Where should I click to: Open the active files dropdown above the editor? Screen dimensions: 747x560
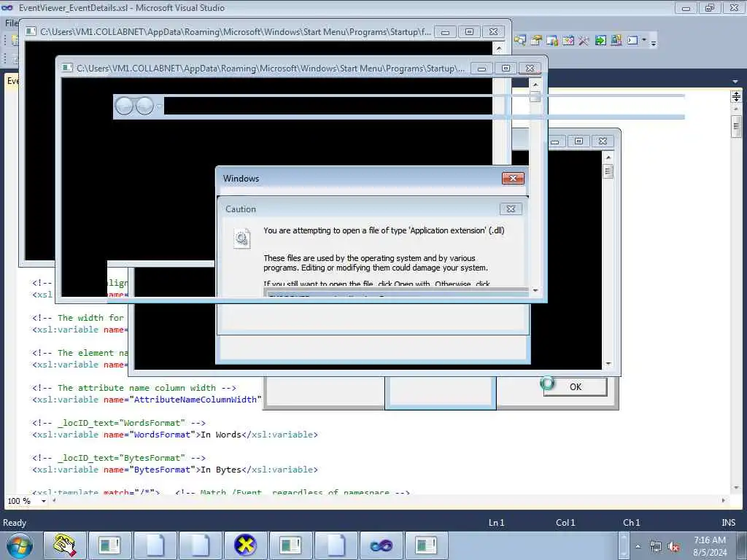click(x=735, y=82)
